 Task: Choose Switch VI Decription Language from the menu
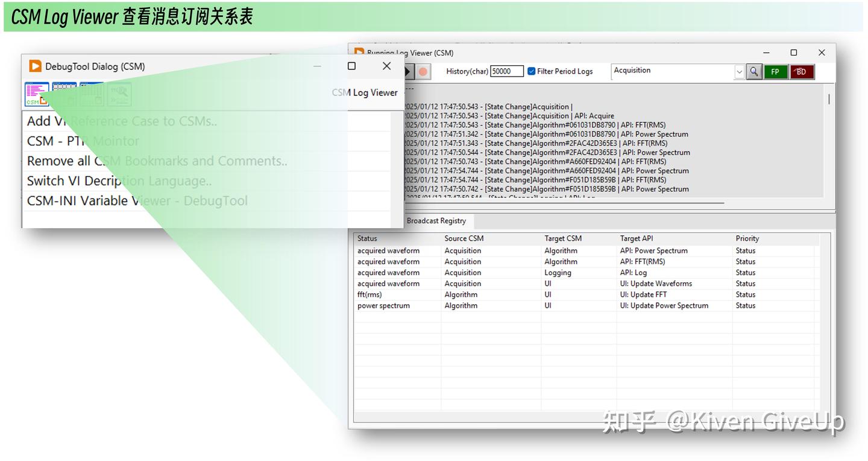tap(119, 180)
